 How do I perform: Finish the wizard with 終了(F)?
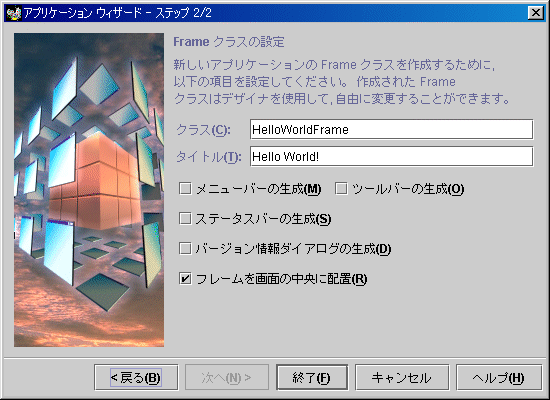coord(312,378)
